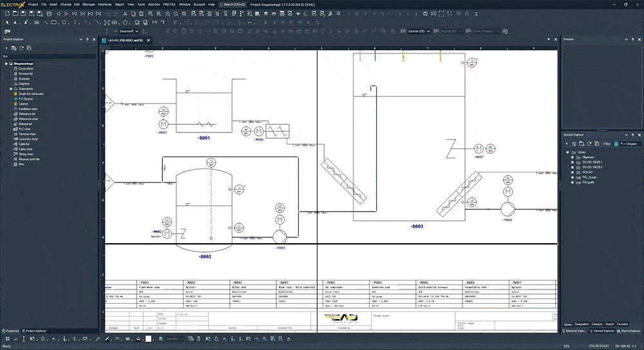Click the refresh icon in Symbol Explorer
The width and height of the screenshot is (644, 350).
click(589, 143)
